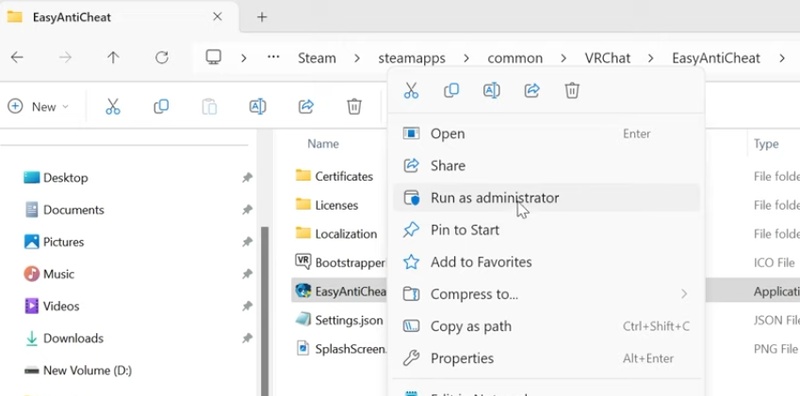Click the Cut icon in Explorer toolbar
Viewport: 800px width, 396px height.
click(113, 107)
